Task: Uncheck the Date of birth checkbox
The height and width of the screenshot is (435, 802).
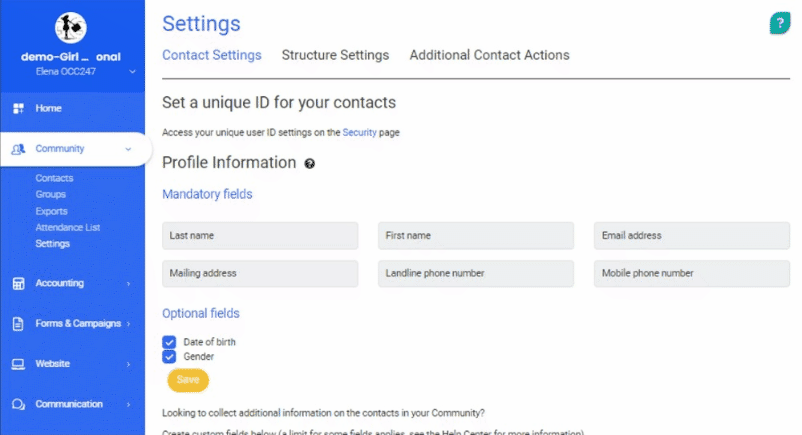Action: click(169, 342)
